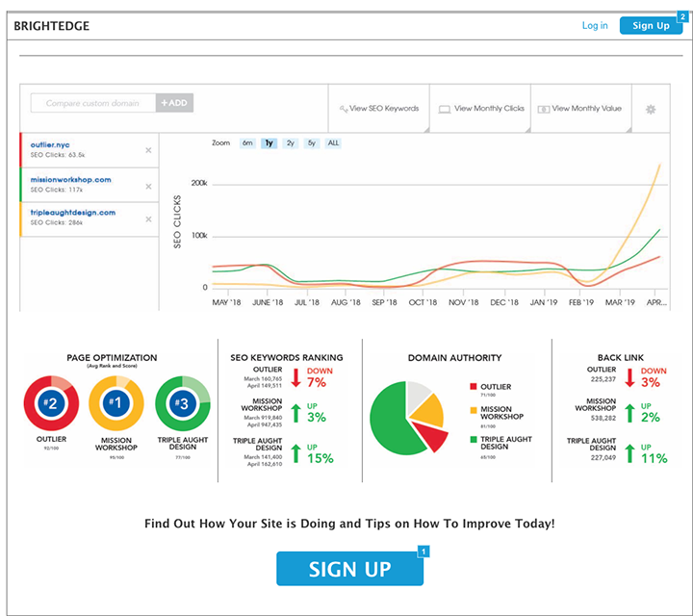
Task: Click red down arrow for Outlier keywords
Action: (296, 378)
